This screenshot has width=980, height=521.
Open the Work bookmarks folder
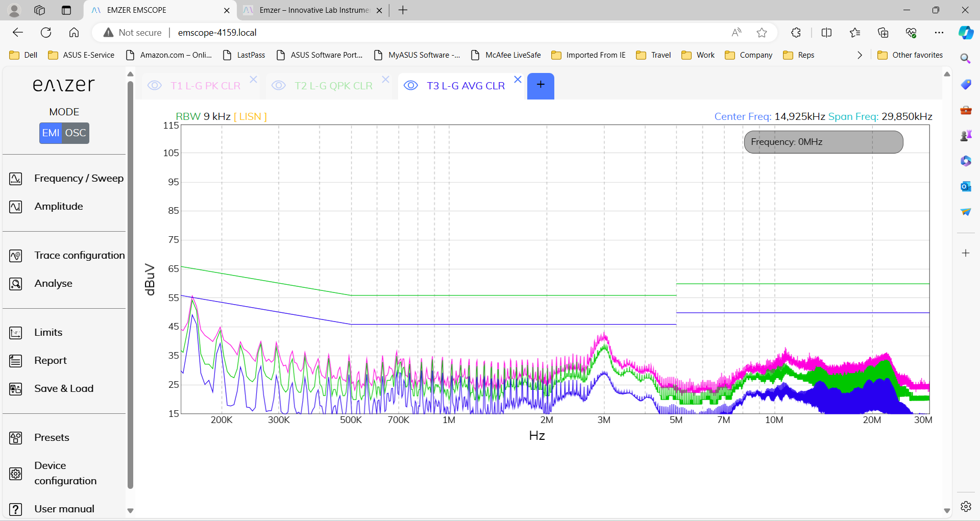[x=698, y=55]
